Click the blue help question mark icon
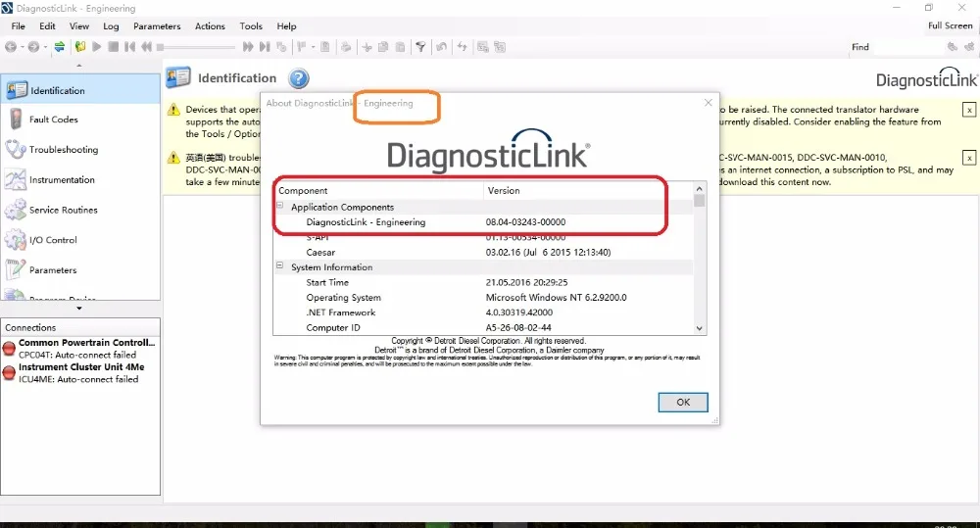 [299, 78]
